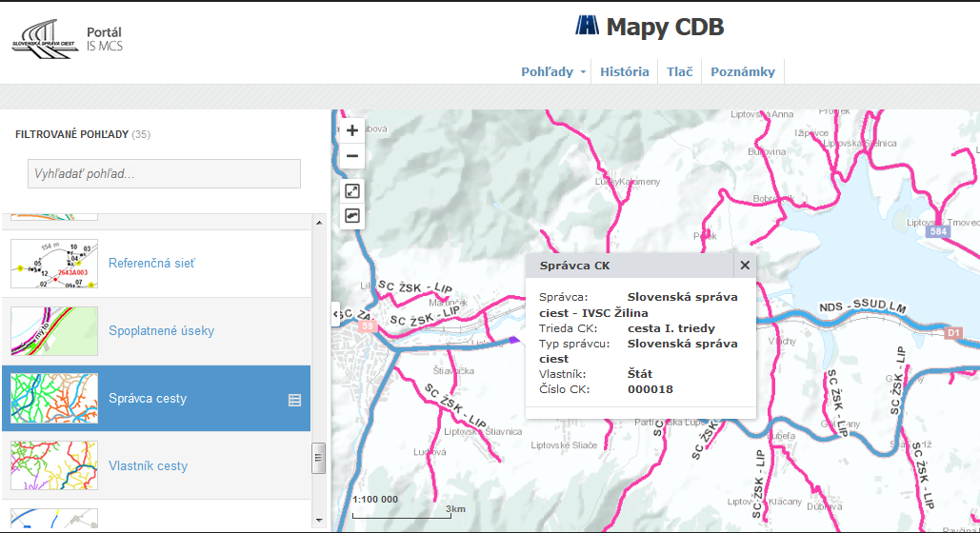Open the Poznámky menu item

click(743, 71)
